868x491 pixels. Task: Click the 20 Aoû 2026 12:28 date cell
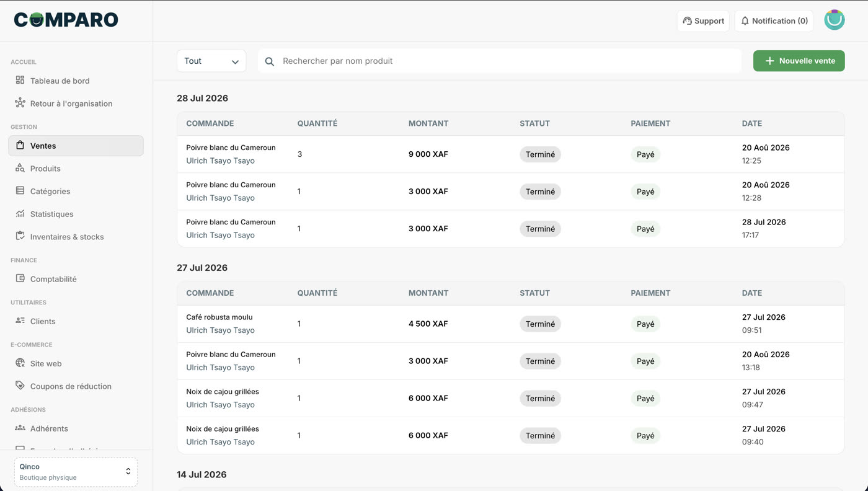766,191
